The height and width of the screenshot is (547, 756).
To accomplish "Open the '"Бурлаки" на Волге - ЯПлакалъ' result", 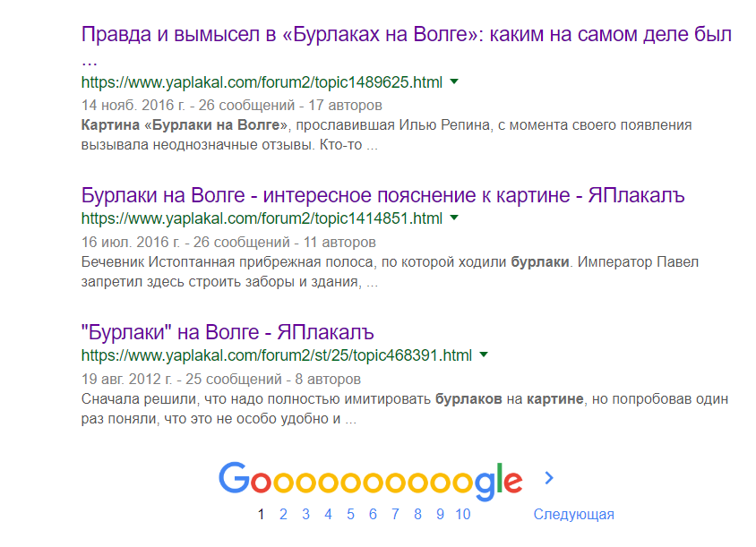I will (228, 332).
